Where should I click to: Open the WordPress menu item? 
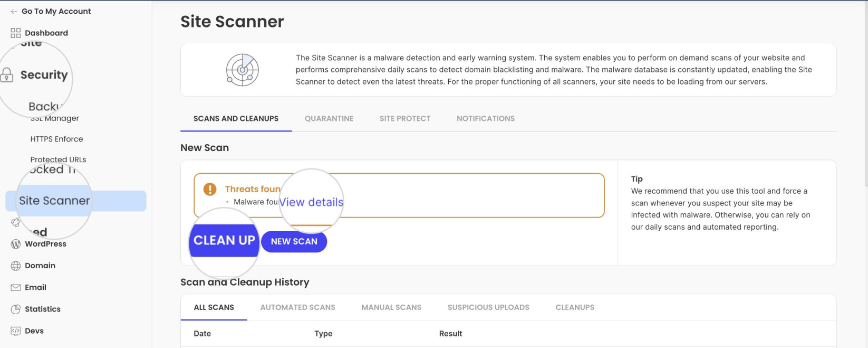click(45, 244)
